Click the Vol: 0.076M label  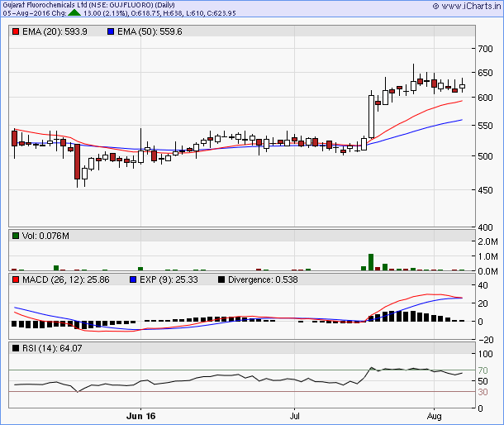[x=45, y=236]
